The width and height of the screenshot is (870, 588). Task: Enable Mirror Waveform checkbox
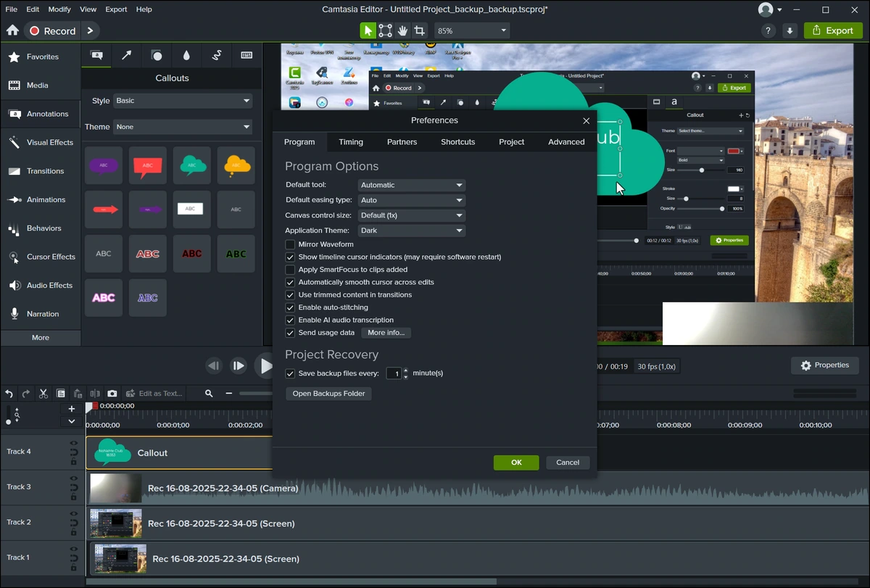290,244
